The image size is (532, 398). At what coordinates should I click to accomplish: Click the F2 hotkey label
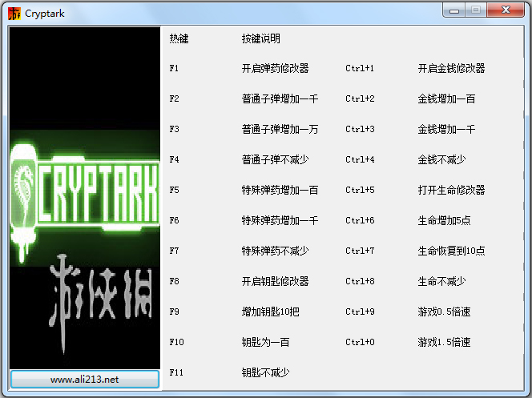[174, 99]
